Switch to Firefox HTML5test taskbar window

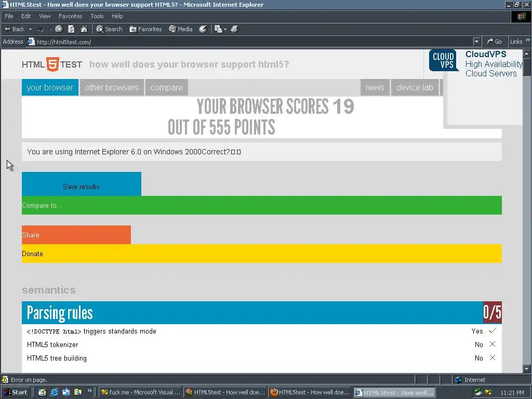(x=310, y=392)
